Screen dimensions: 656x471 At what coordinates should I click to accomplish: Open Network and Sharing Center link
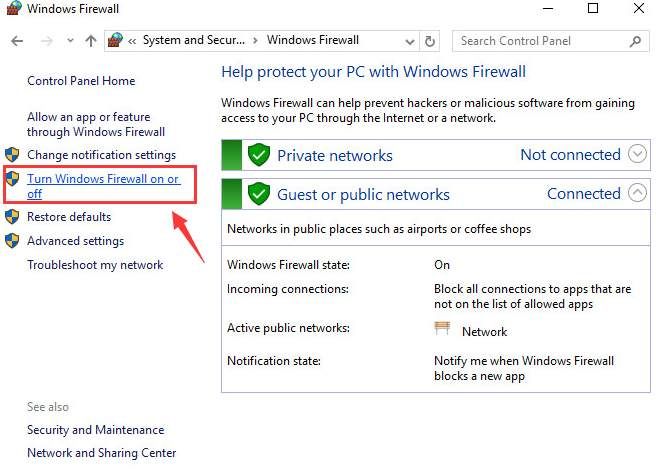coord(101,453)
